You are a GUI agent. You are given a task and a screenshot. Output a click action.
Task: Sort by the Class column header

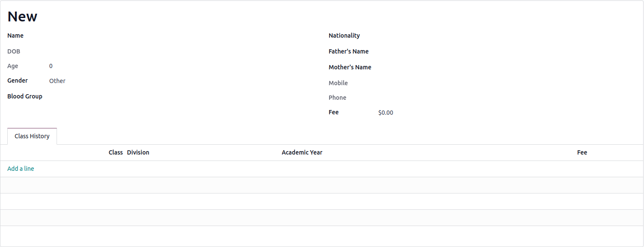click(x=116, y=152)
